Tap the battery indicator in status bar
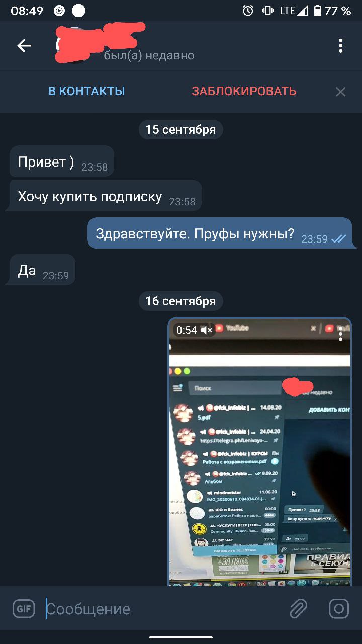 [318, 11]
